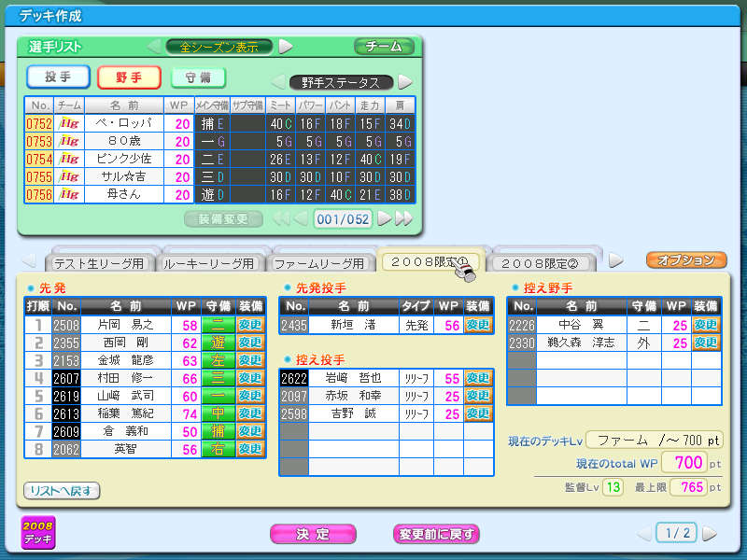Toggle the 野手 filter
This screenshot has height=560, width=747.
click(x=129, y=77)
